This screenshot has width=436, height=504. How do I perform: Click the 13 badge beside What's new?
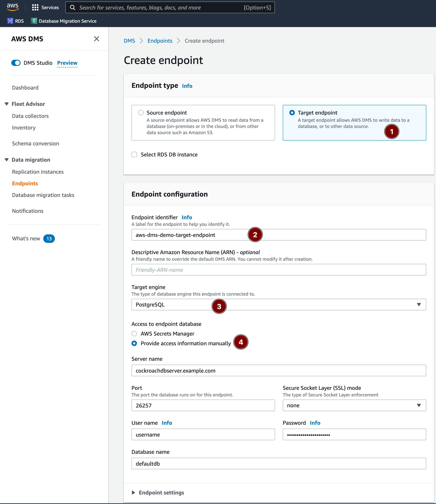(49, 239)
